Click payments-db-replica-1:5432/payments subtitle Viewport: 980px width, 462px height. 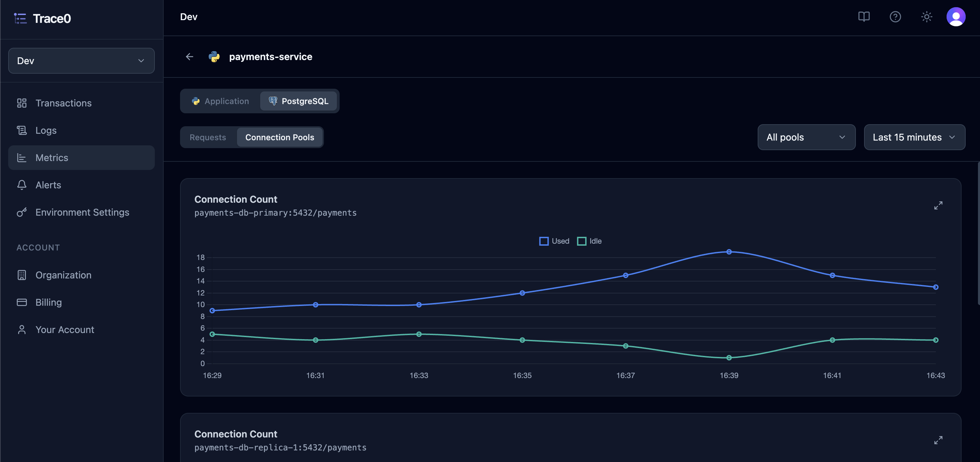click(280, 448)
